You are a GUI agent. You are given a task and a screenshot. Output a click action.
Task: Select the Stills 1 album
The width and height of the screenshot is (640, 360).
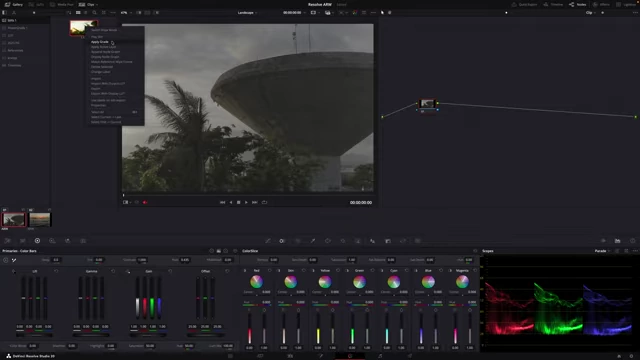(25, 20)
